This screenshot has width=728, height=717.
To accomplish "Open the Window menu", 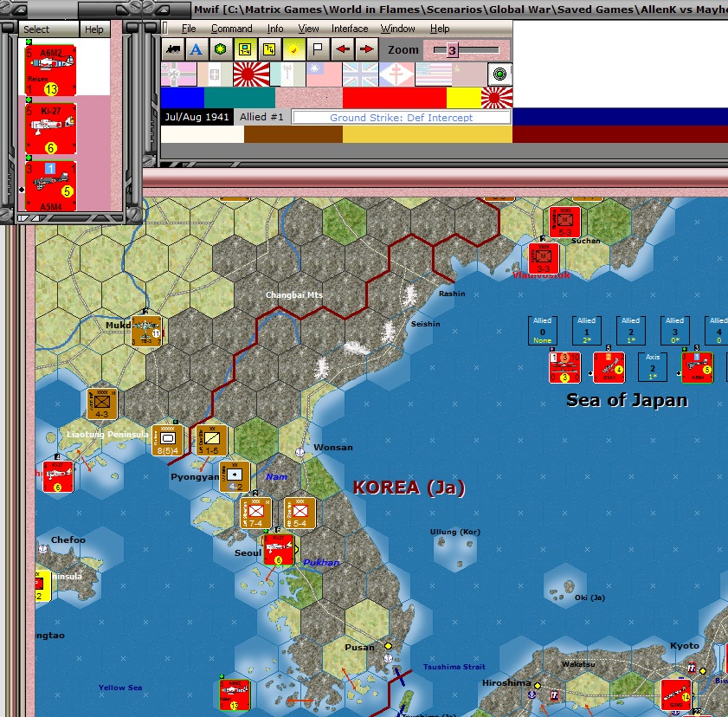I will tap(398, 29).
